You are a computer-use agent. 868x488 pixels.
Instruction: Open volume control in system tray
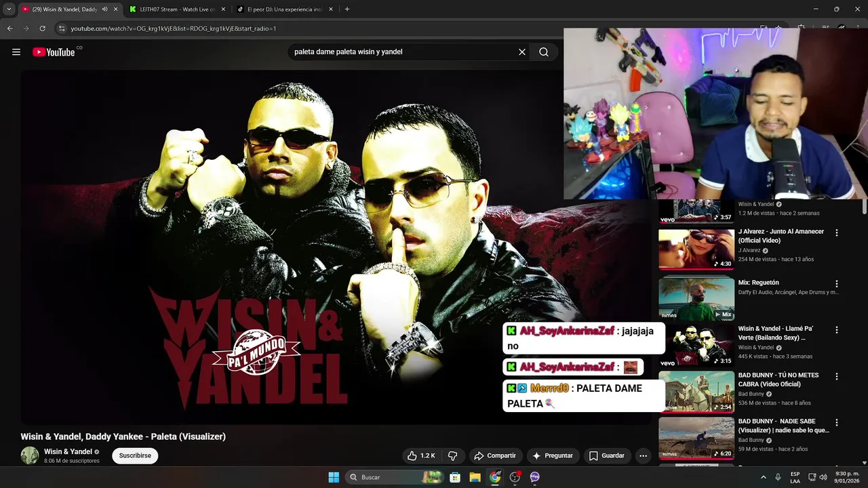point(823,477)
